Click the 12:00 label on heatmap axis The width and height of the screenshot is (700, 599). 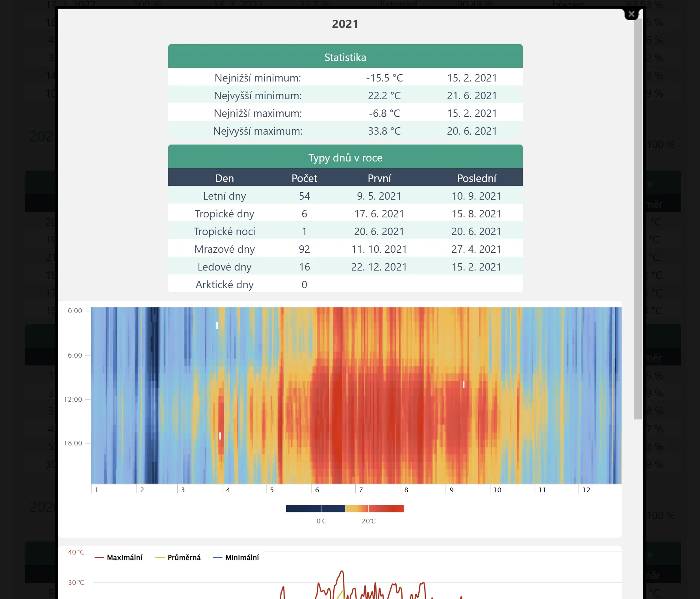pyautogui.click(x=73, y=399)
